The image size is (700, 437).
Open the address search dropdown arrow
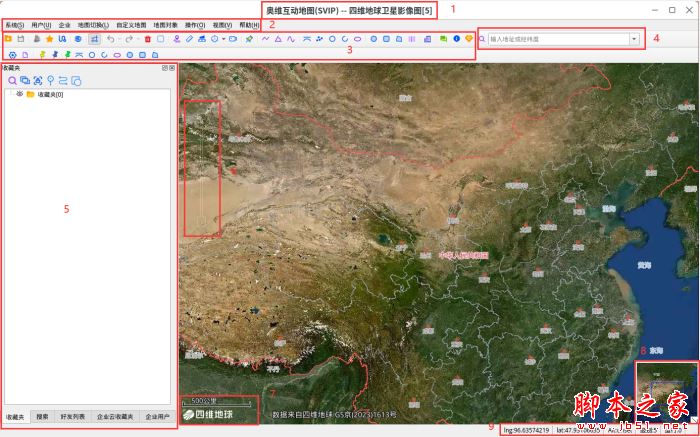tap(634, 39)
